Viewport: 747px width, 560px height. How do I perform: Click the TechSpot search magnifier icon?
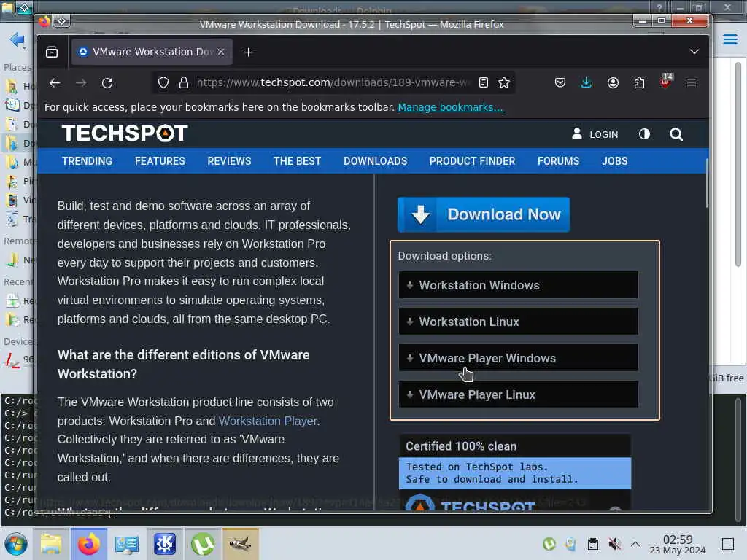click(676, 135)
